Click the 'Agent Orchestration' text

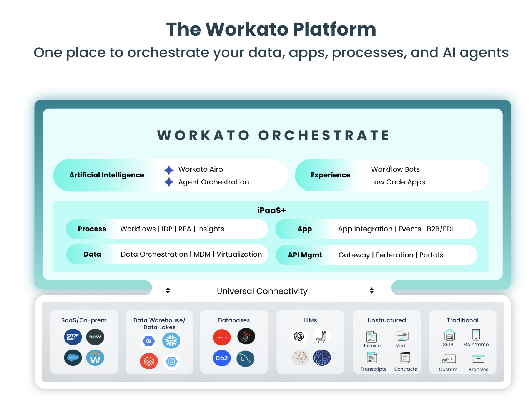pyautogui.click(x=214, y=182)
